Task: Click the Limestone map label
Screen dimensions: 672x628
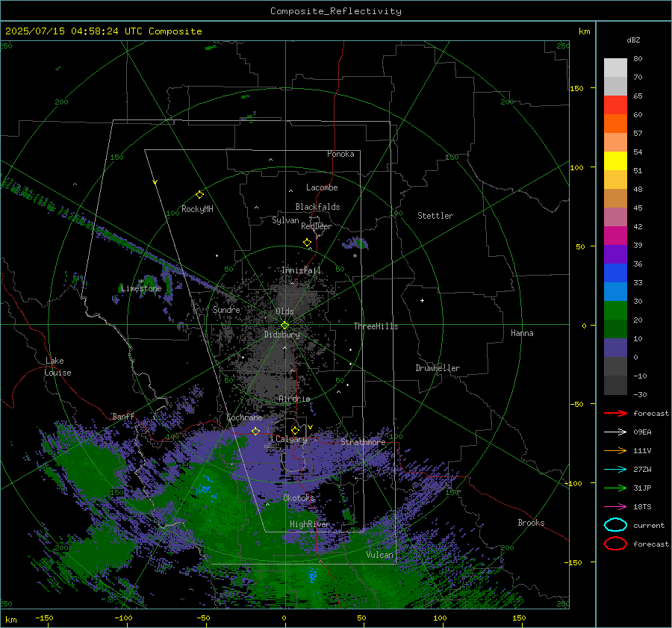Action: 141,288
